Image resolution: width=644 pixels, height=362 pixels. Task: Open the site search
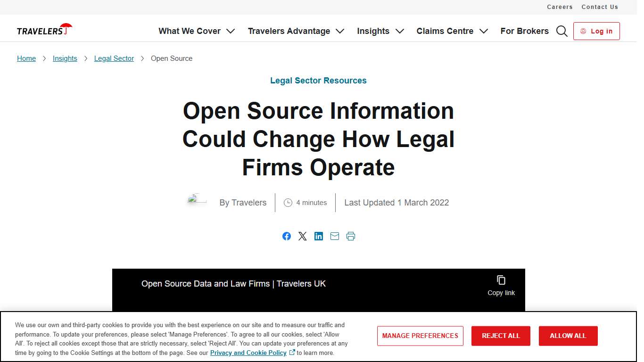tap(561, 31)
